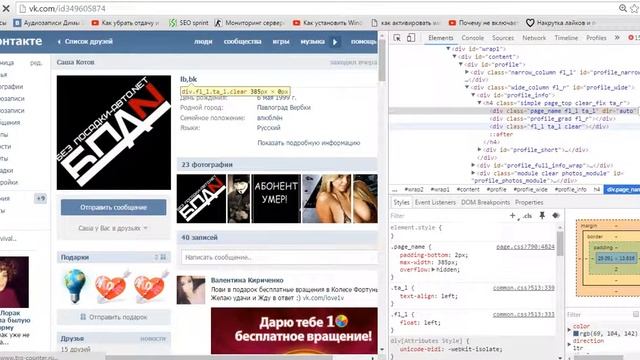The width and height of the screenshot is (640, 360).
Task: Open the DOM Breakpoints pane tab
Action: click(485, 202)
